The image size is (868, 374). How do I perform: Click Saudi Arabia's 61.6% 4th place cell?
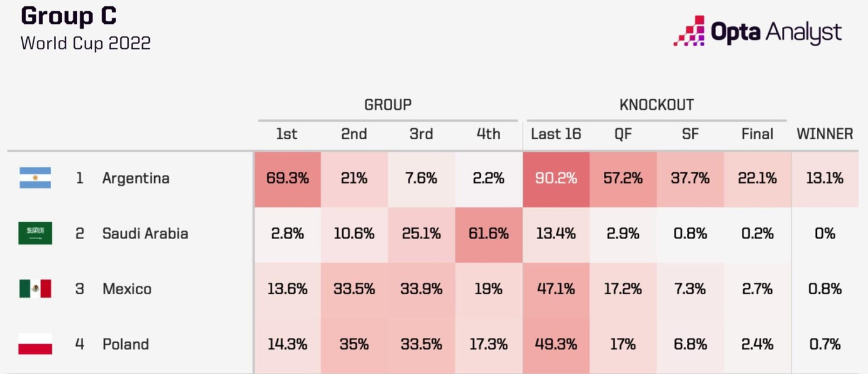tap(488, 234)
